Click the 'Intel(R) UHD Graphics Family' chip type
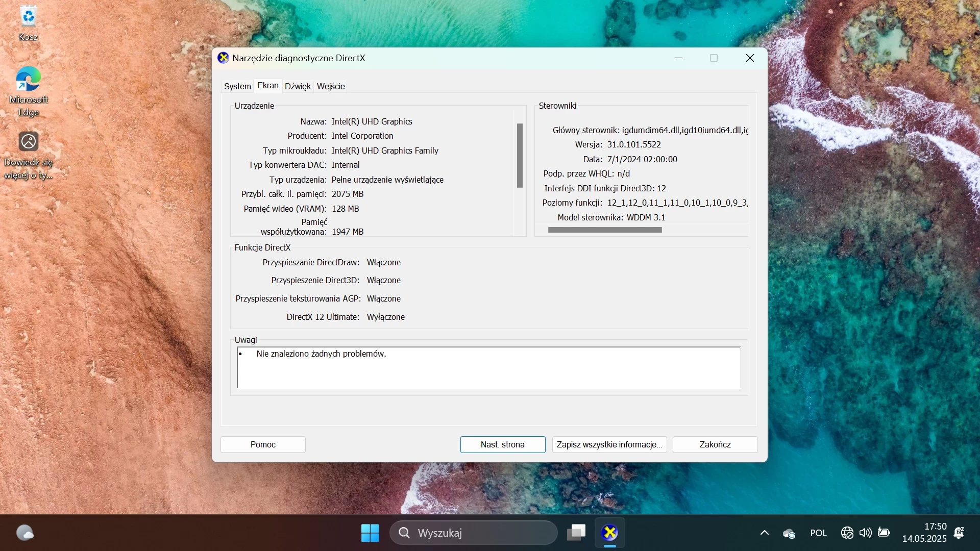 (x=385, y=151)
